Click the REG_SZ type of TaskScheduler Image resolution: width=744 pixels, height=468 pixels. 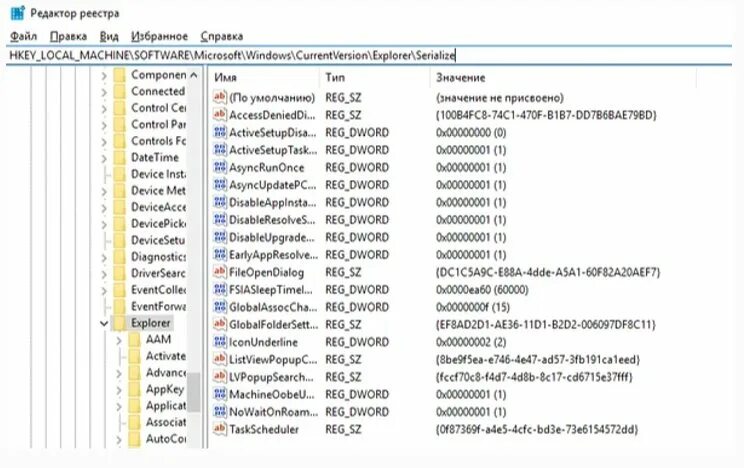click(343, 429)
